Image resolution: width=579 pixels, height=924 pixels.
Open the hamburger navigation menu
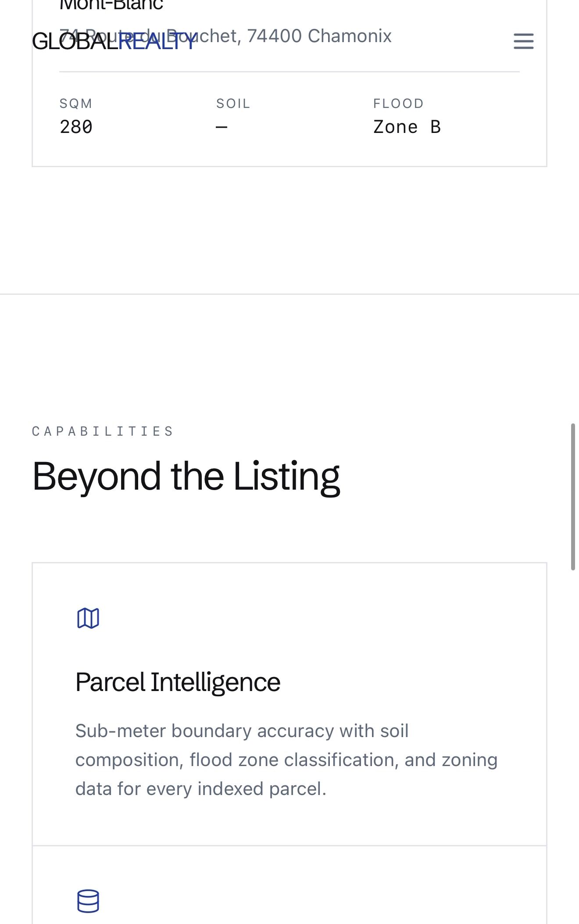(523, 41)
